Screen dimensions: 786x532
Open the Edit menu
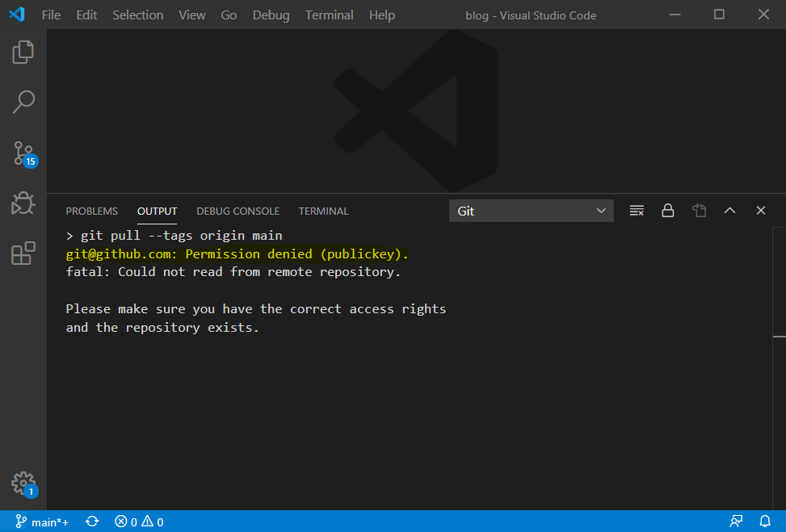(x=86, y=15)
